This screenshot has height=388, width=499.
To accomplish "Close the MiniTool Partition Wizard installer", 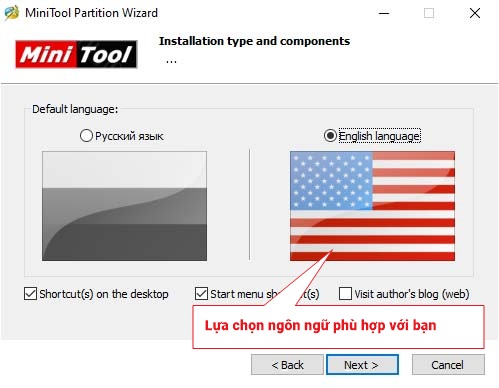I will pos(475,13).
